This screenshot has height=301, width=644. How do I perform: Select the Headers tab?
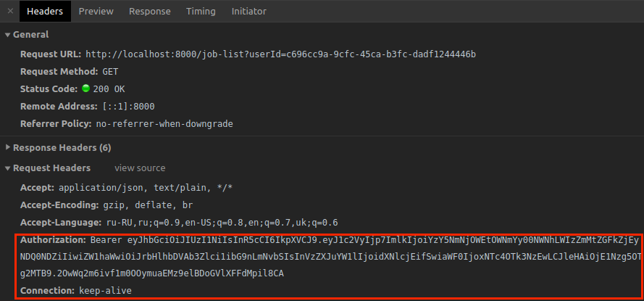click(x=46, y=12)
